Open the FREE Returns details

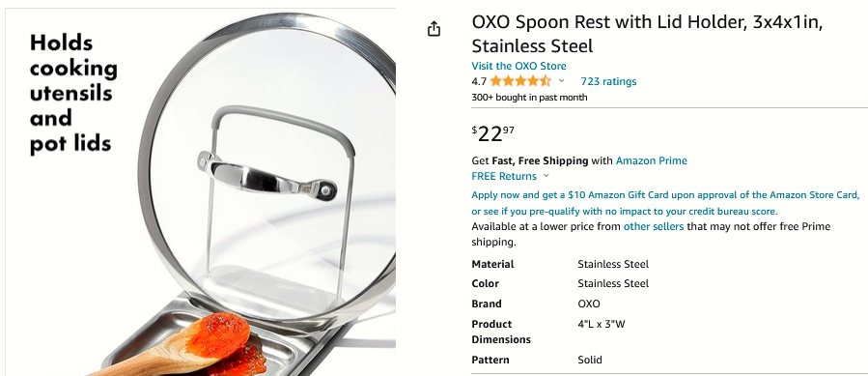coord(504,176)
